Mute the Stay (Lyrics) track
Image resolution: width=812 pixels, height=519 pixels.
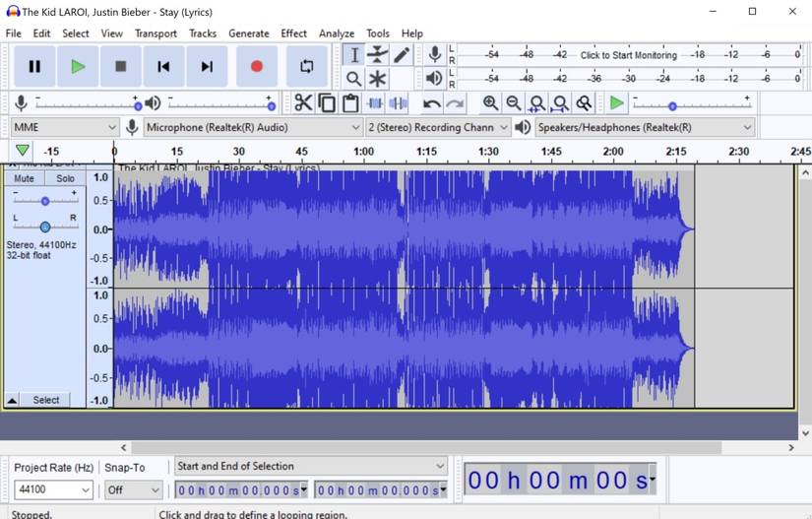[24, 178]
